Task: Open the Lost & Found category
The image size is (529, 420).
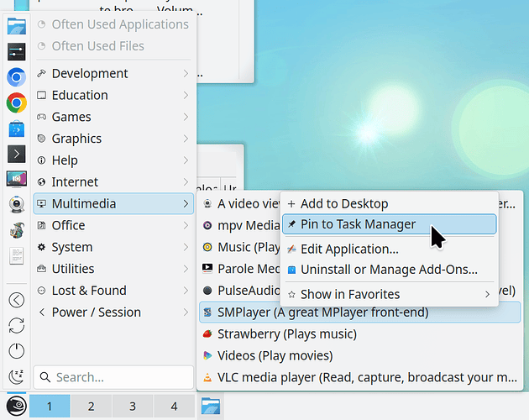Action: 113,291
